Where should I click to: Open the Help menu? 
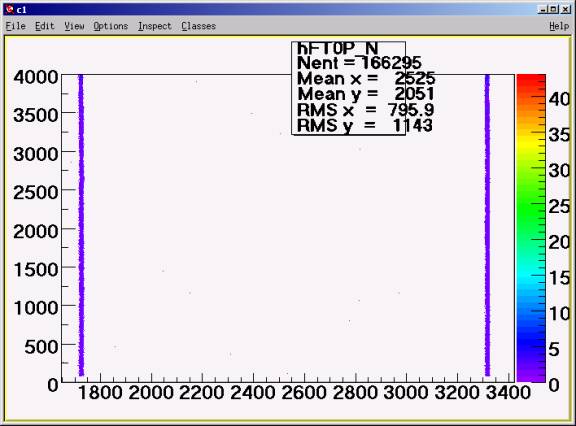(x=559, y=26)
